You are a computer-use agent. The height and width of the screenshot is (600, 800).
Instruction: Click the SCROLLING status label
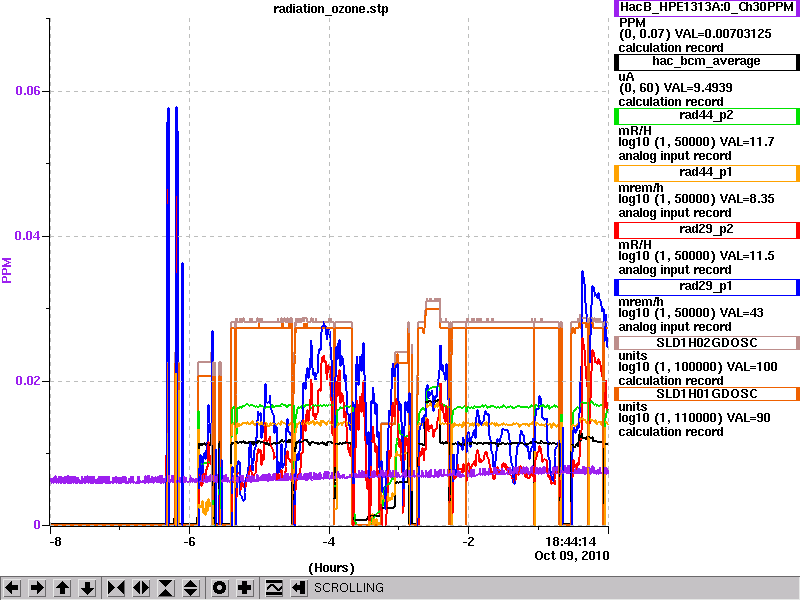click(x=348, y=588)
